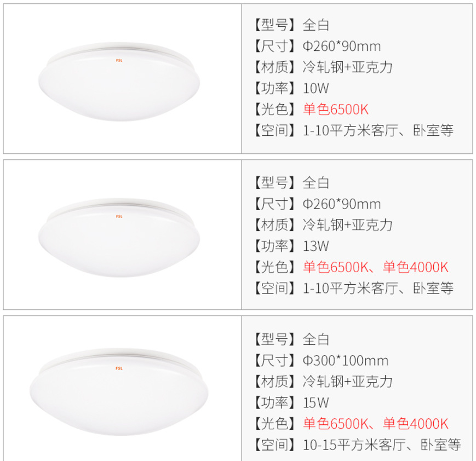Click the 10W power value text
The image size is (476, 461).
click(x=316, y=89)
